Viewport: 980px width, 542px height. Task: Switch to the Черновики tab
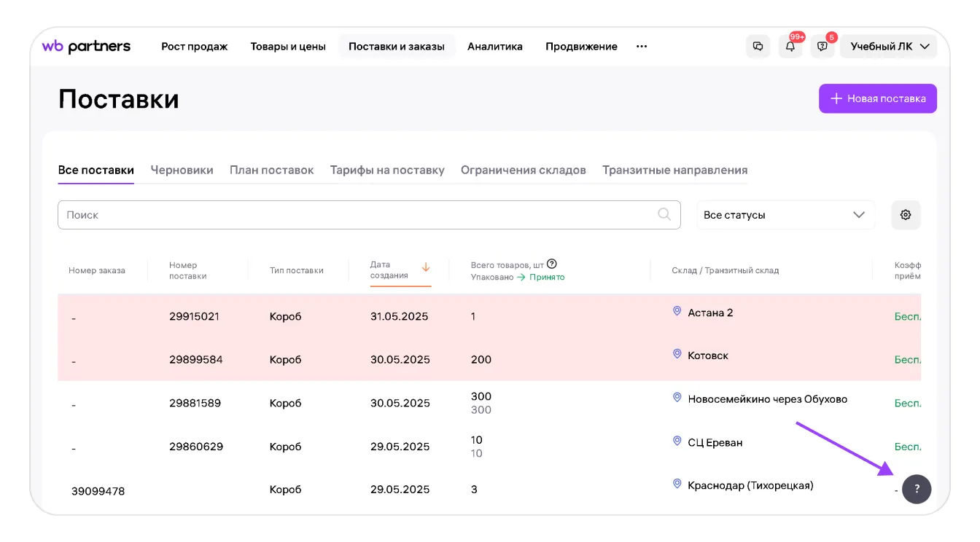click(x=182, y=170)
